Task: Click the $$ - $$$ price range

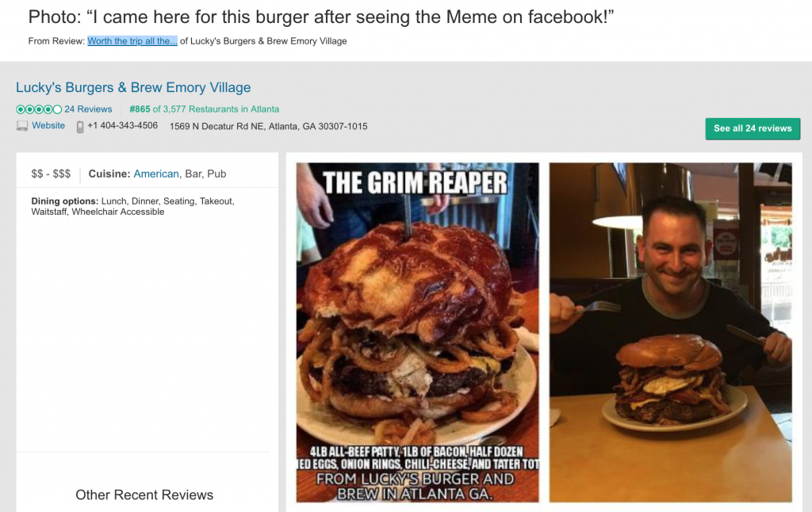Action: pos(51,174)
